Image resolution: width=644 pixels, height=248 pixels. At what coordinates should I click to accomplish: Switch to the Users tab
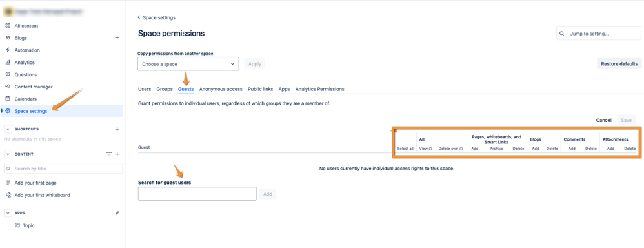click(145, 89)
